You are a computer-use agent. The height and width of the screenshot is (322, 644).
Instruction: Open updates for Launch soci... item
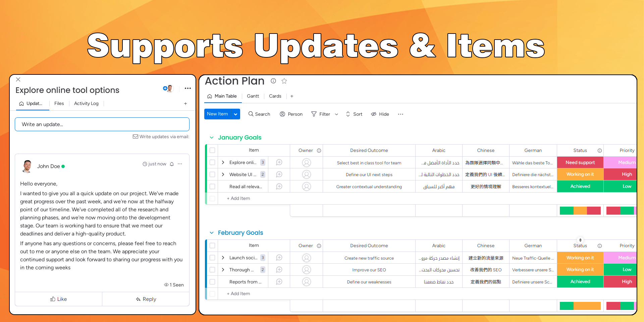[x=279, y=258]
